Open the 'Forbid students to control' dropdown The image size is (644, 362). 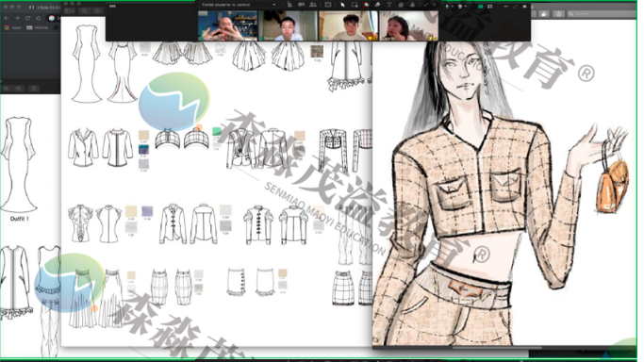coord(239,5)
